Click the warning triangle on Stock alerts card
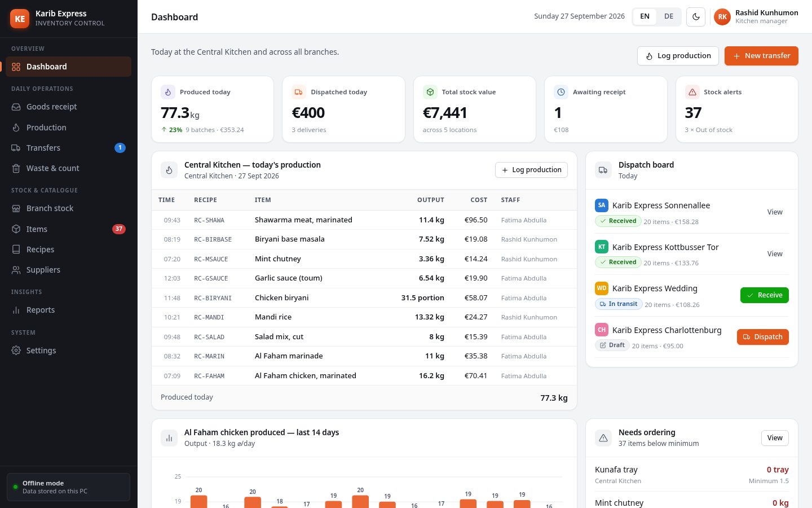The width and height of the screenshot is (812, 508). pyautogui.click(x=692, y=92)
